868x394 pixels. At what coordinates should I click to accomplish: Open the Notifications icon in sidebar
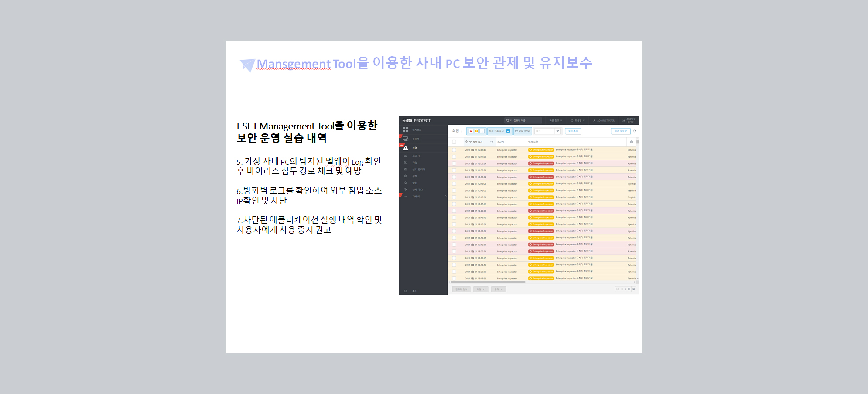click(406, 183)
